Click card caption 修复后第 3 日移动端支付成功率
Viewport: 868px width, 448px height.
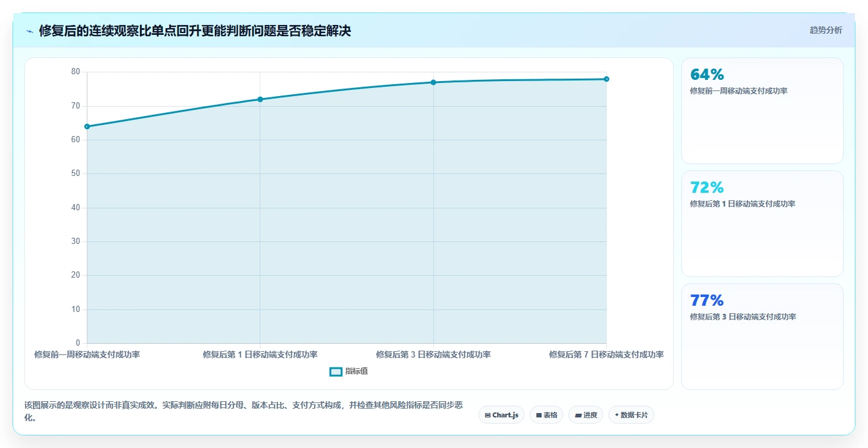[743, 317]
